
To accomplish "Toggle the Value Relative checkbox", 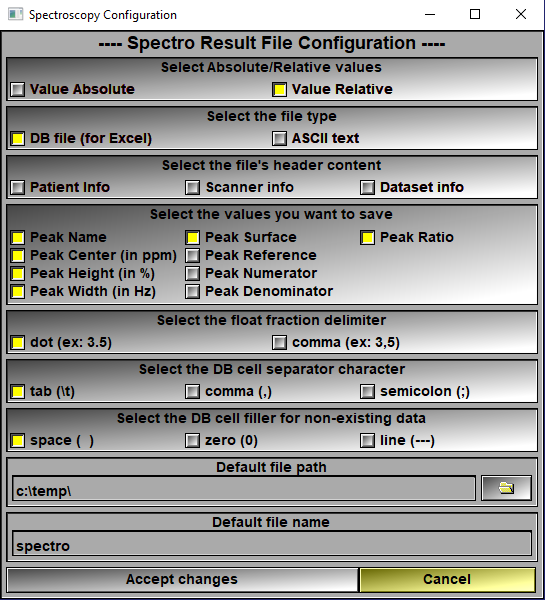I will pos(279,90).
